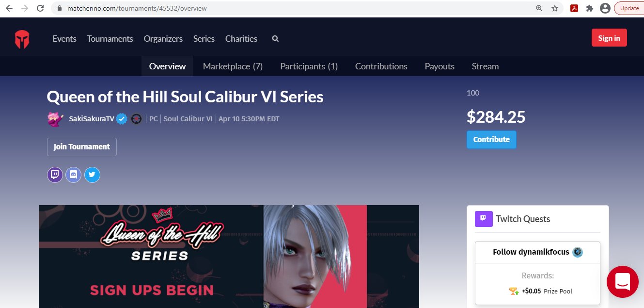Open the browser extensions puzzle icon

[590, 8]
